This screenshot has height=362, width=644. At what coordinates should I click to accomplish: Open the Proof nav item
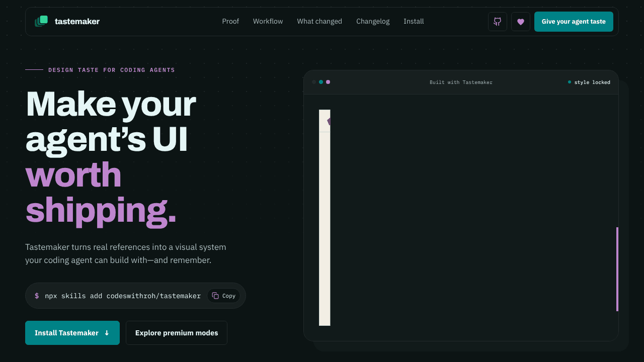230,21
